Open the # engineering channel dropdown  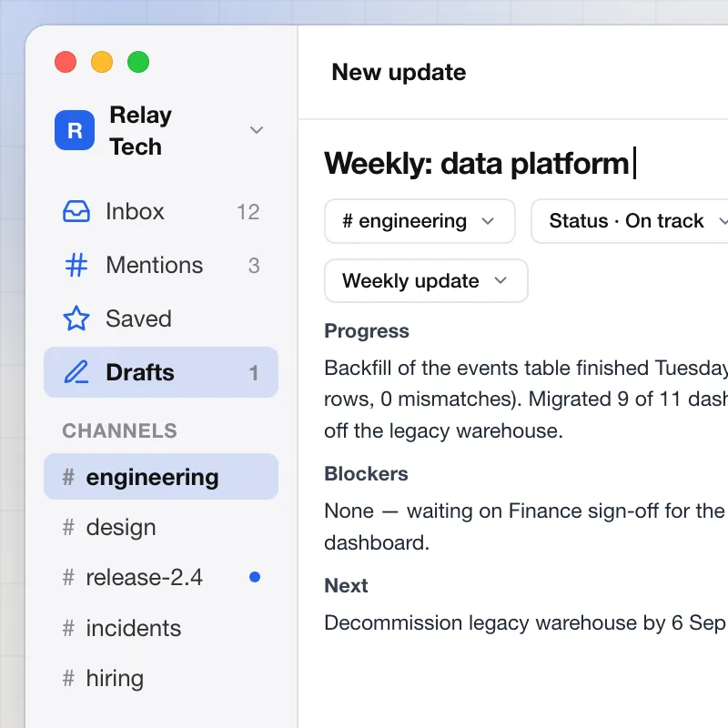pyautogui.click(x=420, y=221)
